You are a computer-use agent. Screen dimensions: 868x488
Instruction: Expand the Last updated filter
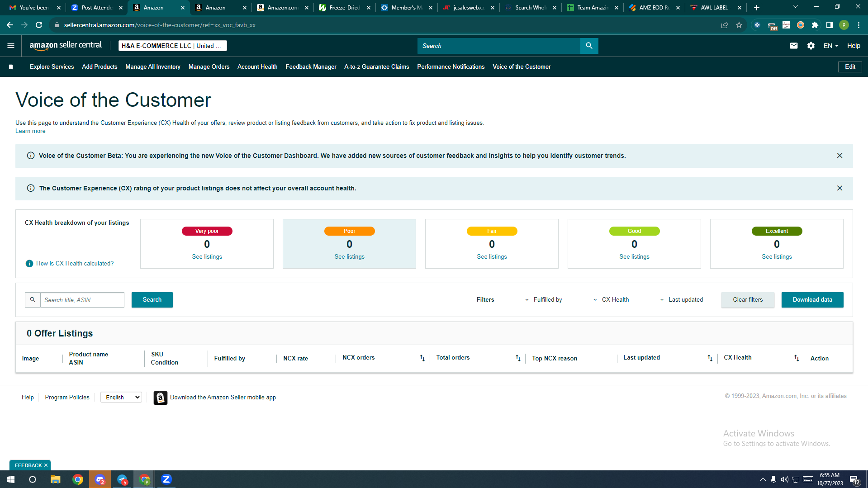click(x=681, y=300)
